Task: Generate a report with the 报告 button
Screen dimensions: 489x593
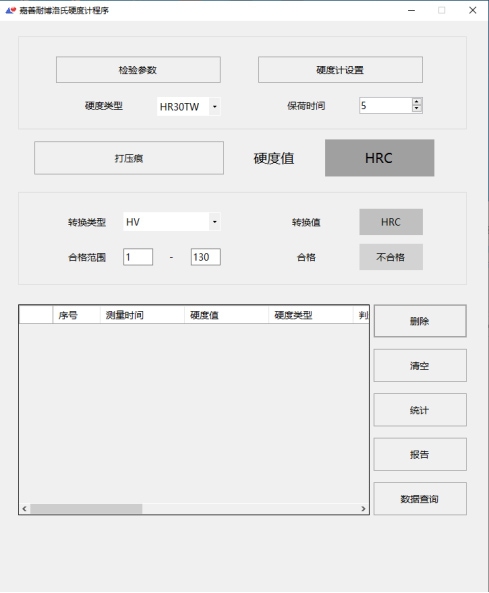Action: 420,454
